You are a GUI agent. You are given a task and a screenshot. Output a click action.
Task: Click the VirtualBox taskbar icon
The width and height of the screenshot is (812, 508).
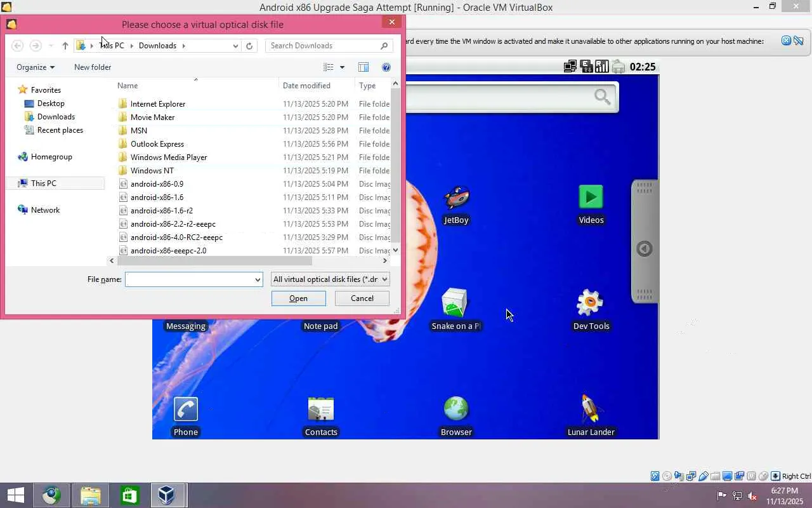tap(167, 495)
